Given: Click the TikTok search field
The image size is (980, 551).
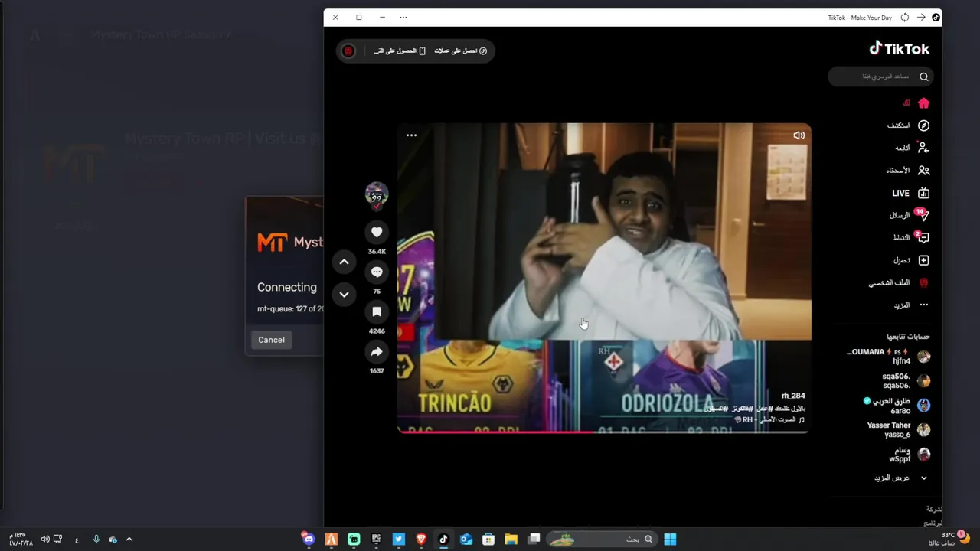Looking at the screenshot, I should point(879,77).
